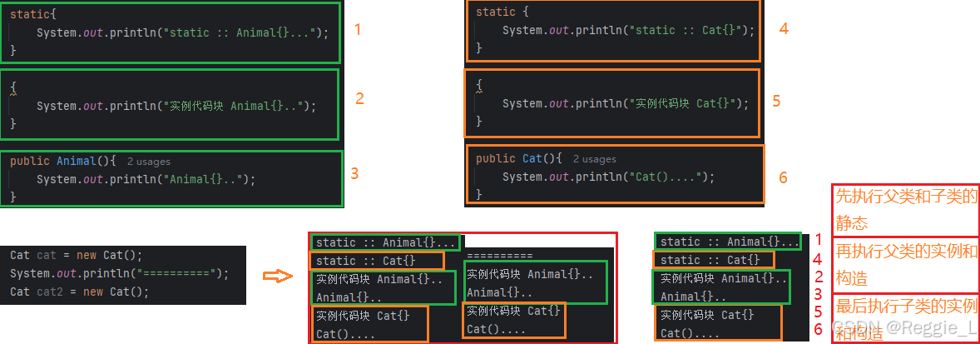Click the println("==========") code line
Image resolution: width=980 pixels, height=344 pixels.
pyautogui.click(x=119, y=273)
